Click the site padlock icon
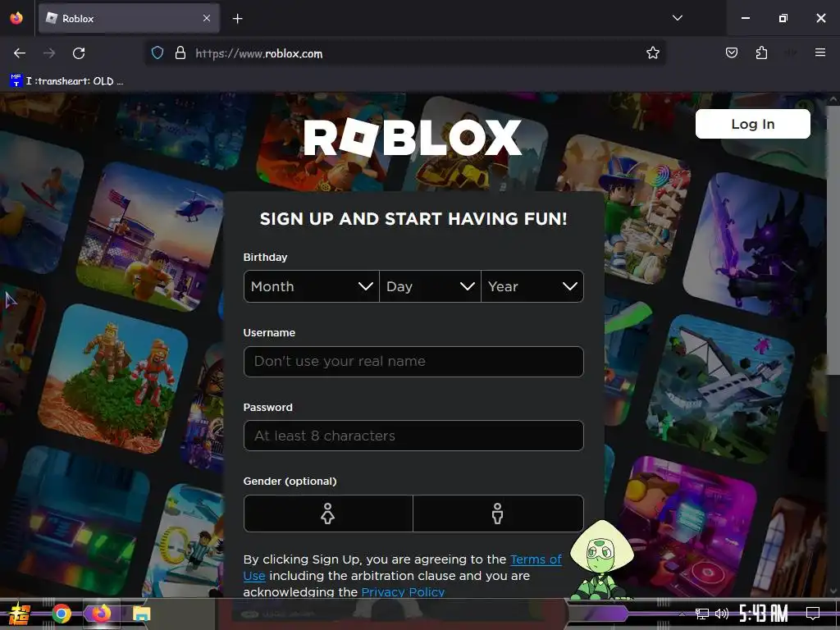The height and width of the screenshot is (630, 840). [180, 53]
